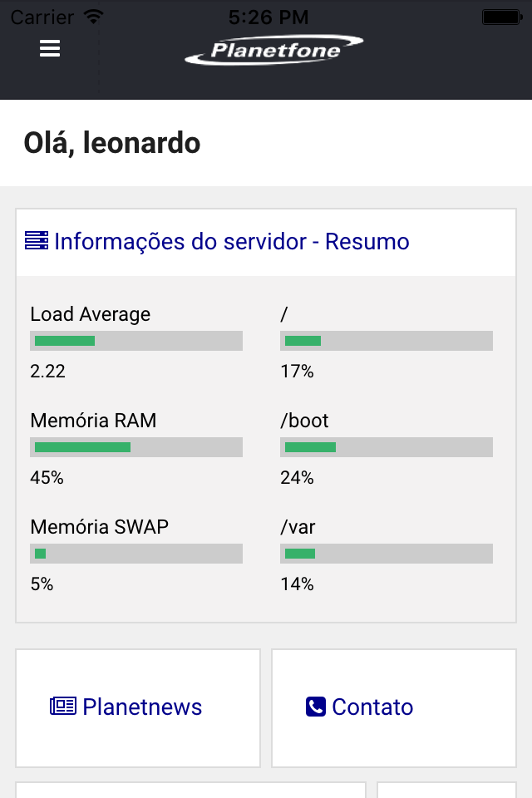Click the /var usage bar
The image size is (532, 798).
click(387, 554)
